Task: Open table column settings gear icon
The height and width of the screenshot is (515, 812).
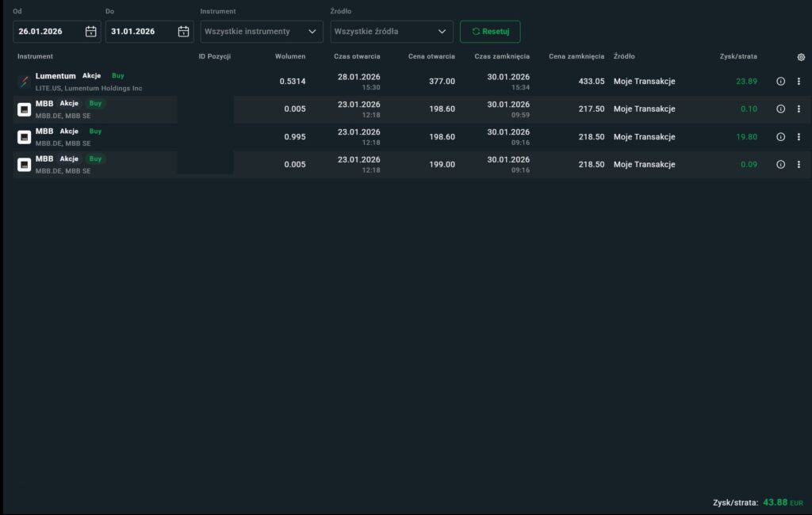Action: [x=801, y=57]
